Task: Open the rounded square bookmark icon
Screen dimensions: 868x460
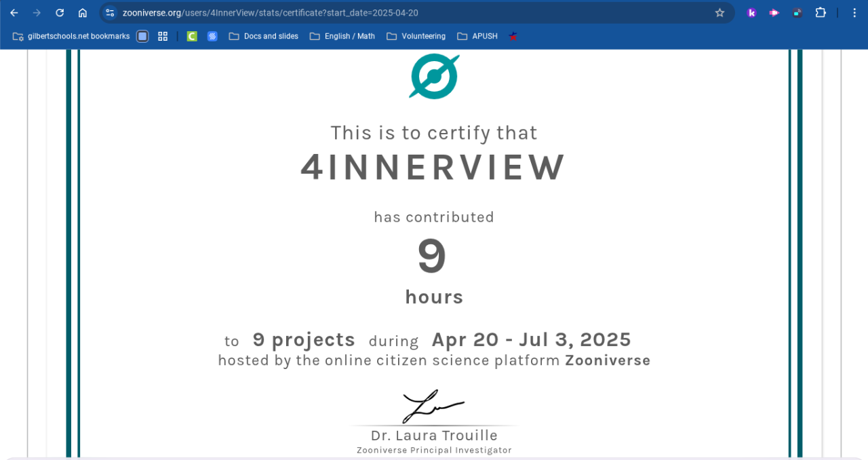Action: pyautogui.click(x=142, y=36)
